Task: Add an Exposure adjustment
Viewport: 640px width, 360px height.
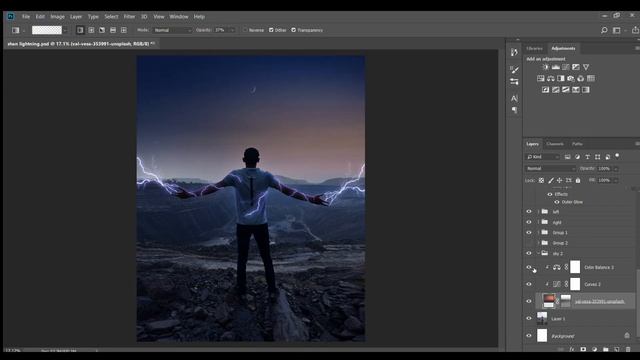Action: (576, 67)
